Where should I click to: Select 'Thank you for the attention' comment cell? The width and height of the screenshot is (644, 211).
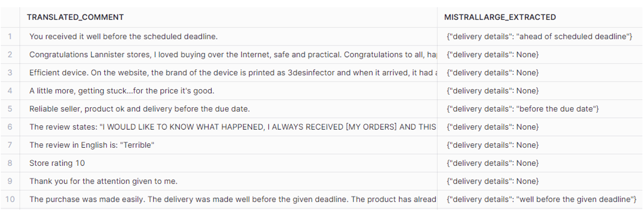228,181
